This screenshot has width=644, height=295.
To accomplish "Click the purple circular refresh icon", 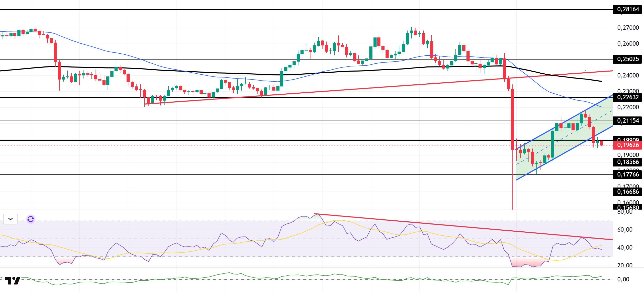I will (31, 219).
